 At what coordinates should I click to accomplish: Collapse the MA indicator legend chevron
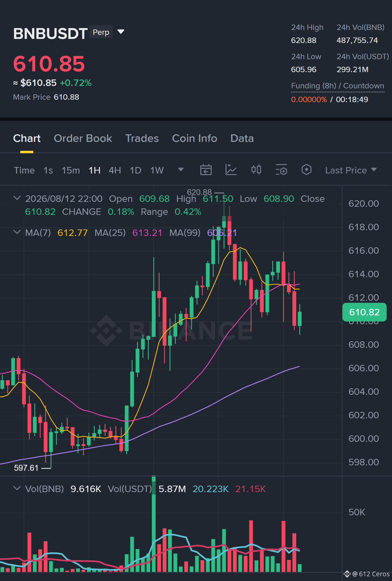17,232
